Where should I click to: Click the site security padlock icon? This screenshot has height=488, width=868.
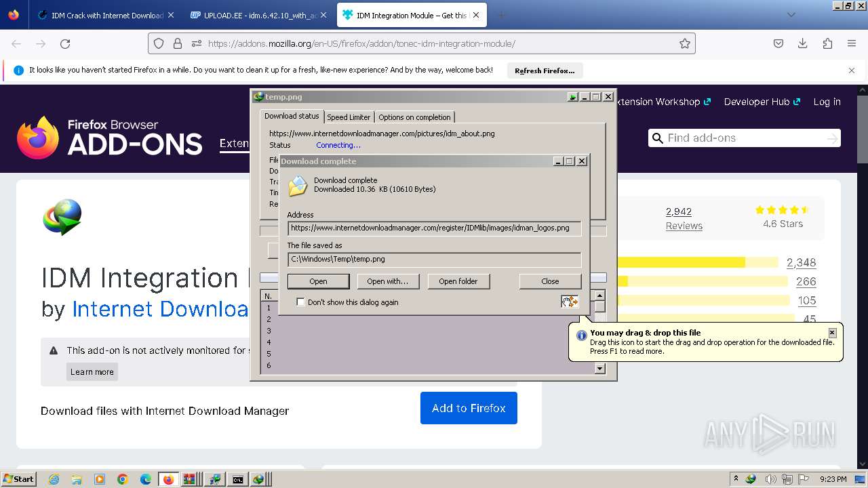coord(178,44)
